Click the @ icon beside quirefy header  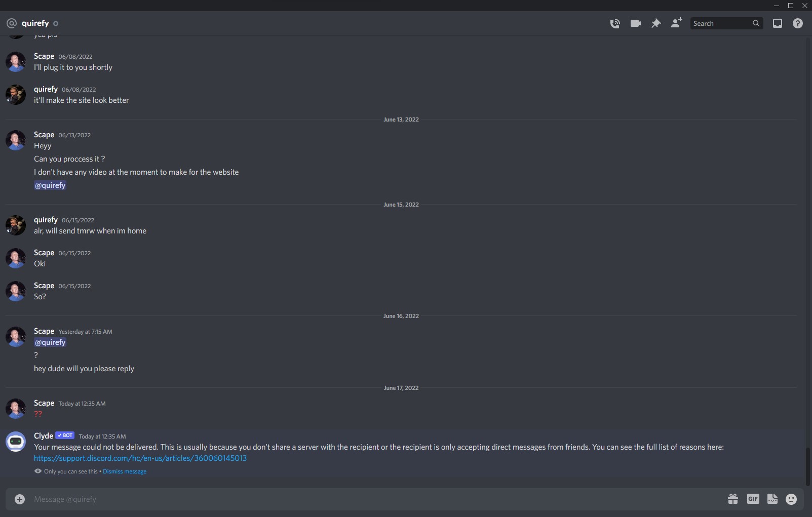point(12,23)
